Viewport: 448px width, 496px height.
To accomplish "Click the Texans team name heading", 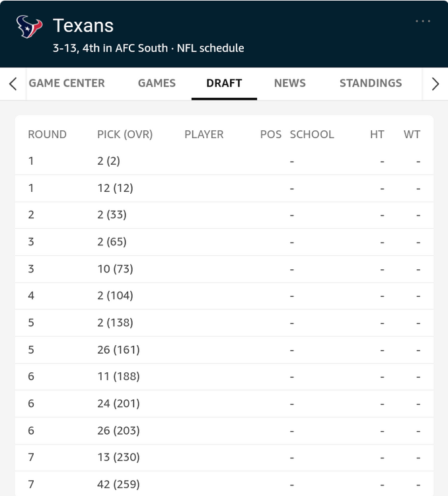I will click(x=83, y=26).
